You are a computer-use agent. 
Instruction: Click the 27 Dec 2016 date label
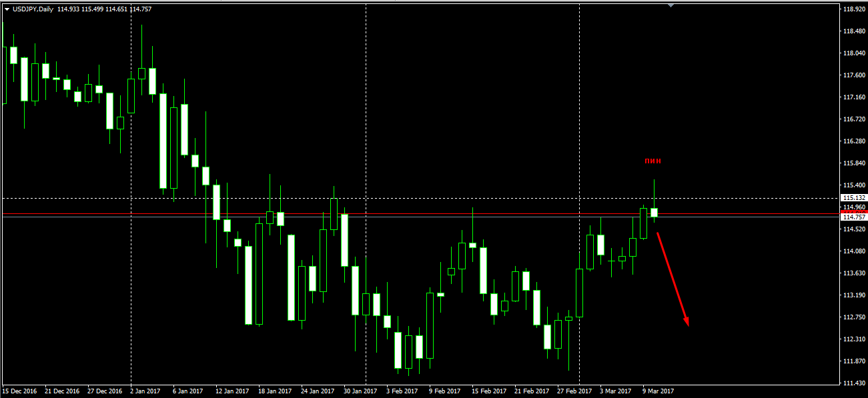[x=105, y=391]
